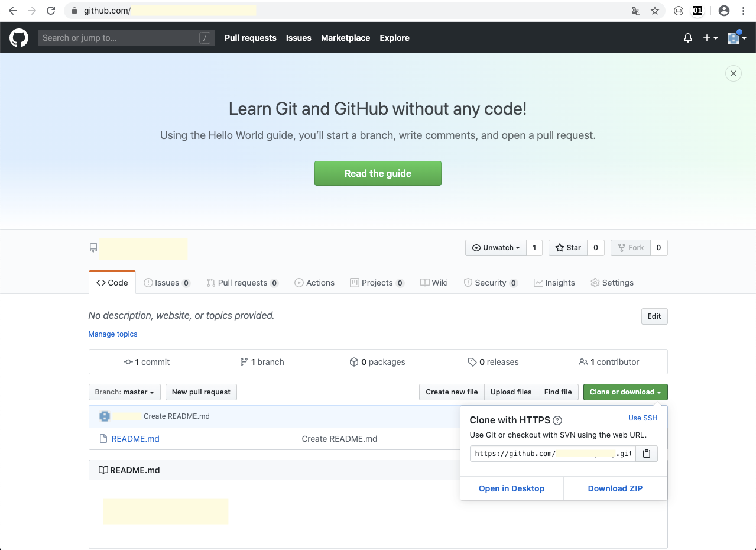The height and width of the screenshot is (550, 756).
Task: Open Issues in top navigation
Action: (298, 38)
